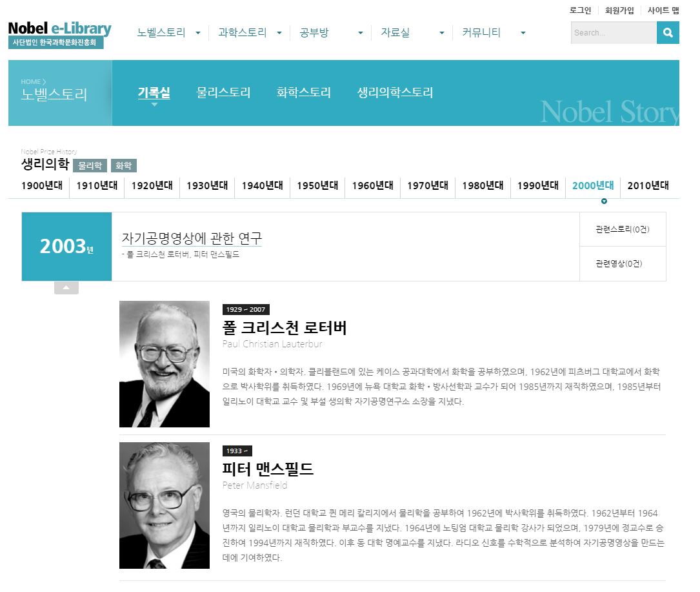Image resolution: width=700 pixels, height=592 pixels.
Task: Expand the 커뮤니티 dropdown menu
Action: tap(523, 33)
